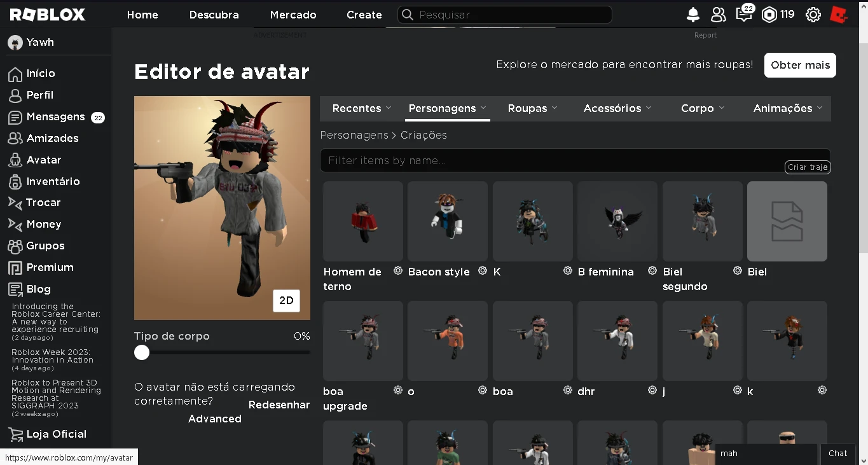Expand the Animações dropdown
Viewport: 868px width, 465px height.
788,108
